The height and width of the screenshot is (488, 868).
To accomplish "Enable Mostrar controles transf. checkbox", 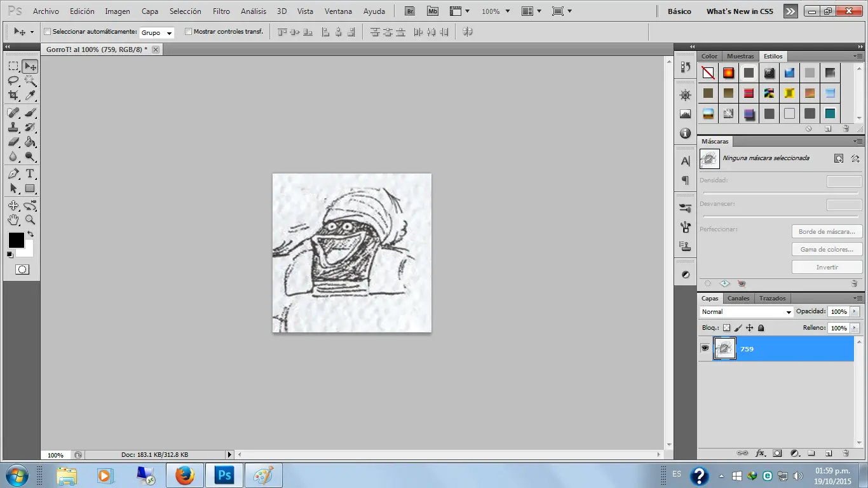I will [188, 32].
